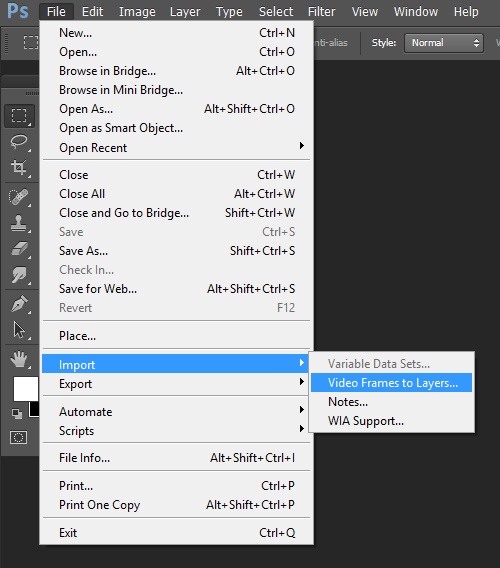Choose Close All menu item

click(176, 193)
